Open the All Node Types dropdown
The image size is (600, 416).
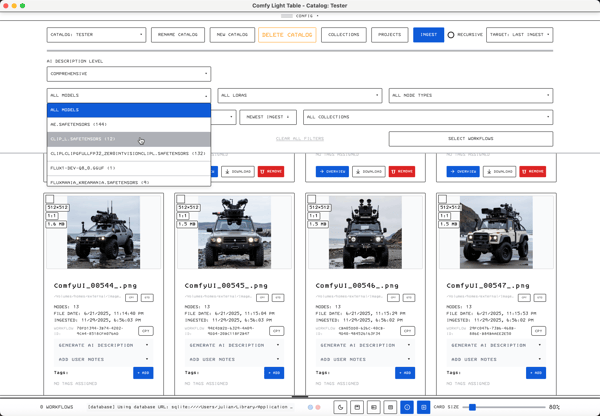(x=471, y=95)
